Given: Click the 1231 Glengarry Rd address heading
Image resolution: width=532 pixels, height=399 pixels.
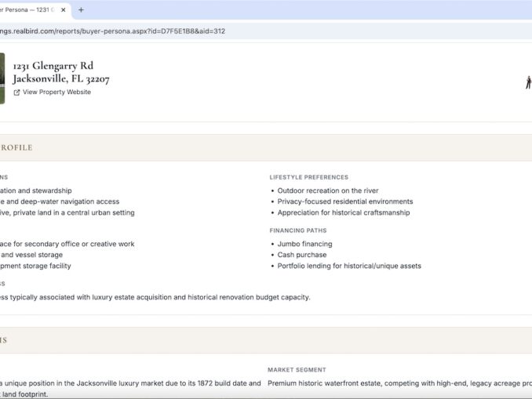Looking at the screenshot, I should click(x=53, y=66).
